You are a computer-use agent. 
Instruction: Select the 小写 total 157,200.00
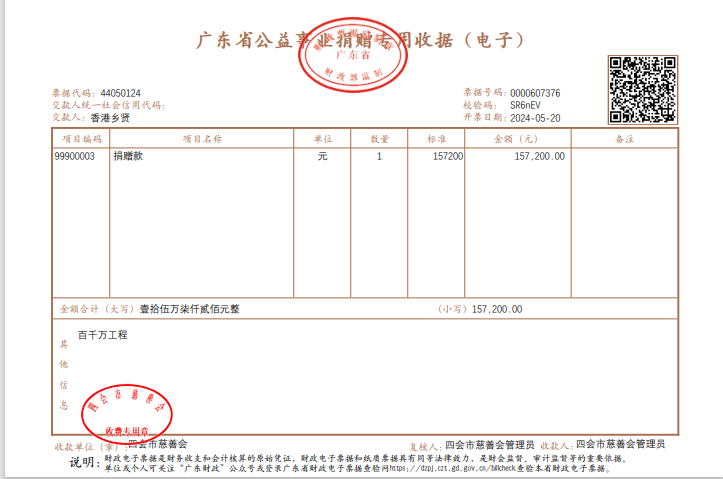pos(497,309)
